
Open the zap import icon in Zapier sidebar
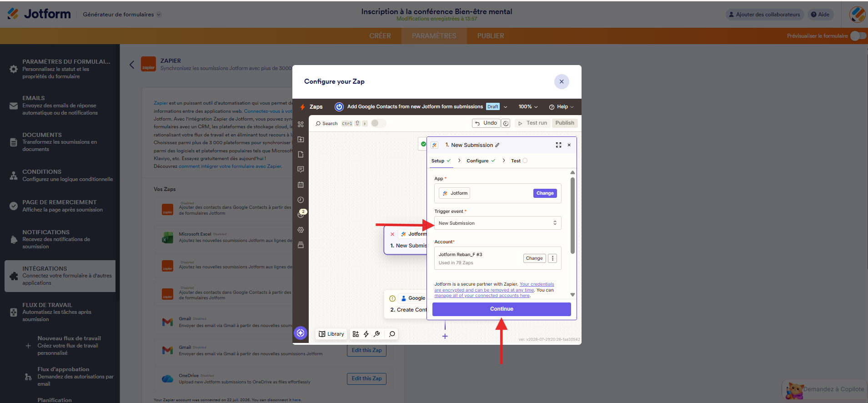[301, 139]
